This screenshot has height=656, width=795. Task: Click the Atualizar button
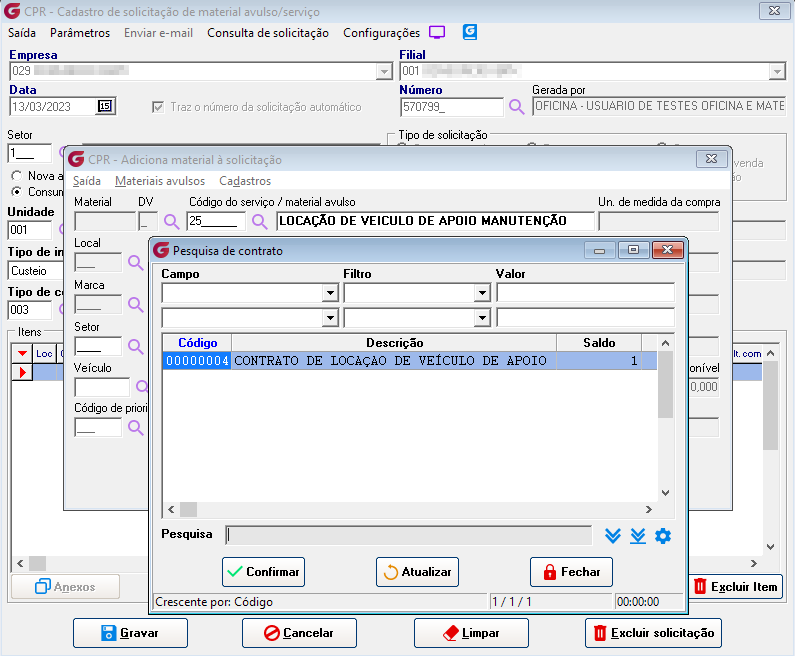coord(417,572)
